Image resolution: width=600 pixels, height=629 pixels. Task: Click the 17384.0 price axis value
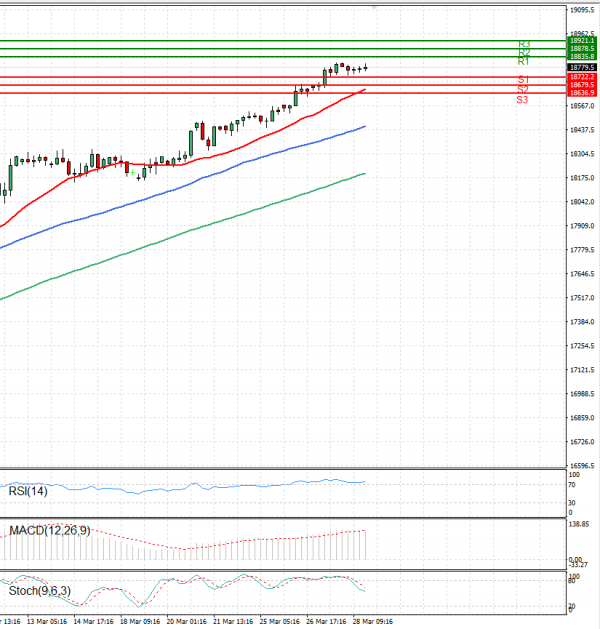[x=582, y=322]
